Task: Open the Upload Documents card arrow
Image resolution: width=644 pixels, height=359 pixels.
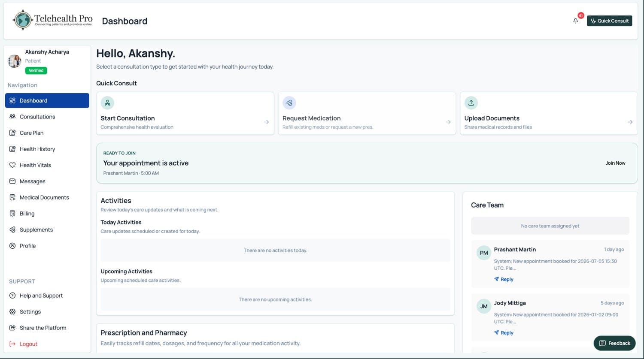Action: click(x=630, y=122)
